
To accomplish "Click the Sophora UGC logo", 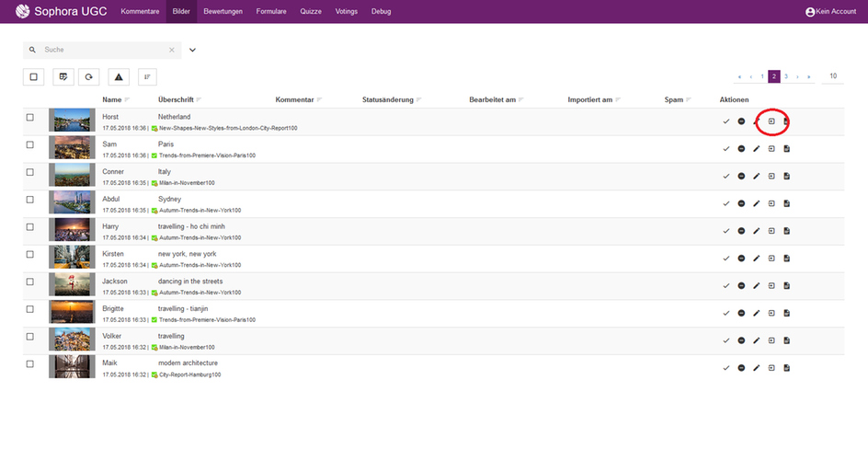I will [61, 11].
